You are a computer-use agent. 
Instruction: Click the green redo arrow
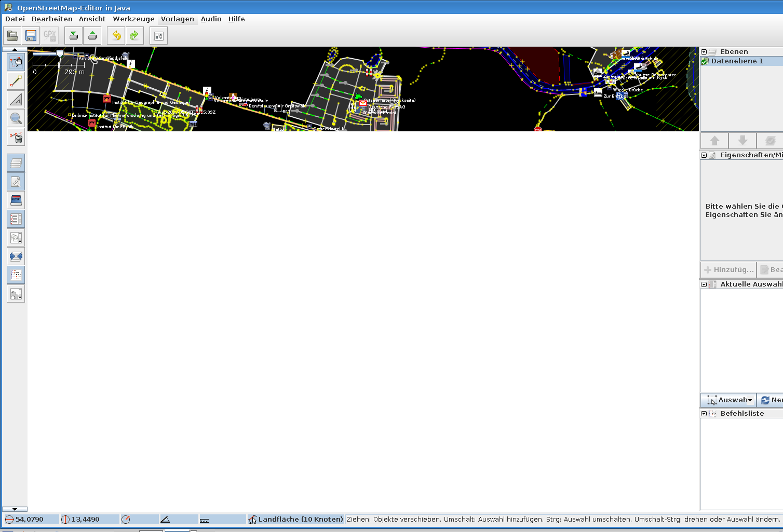[134, 36]
